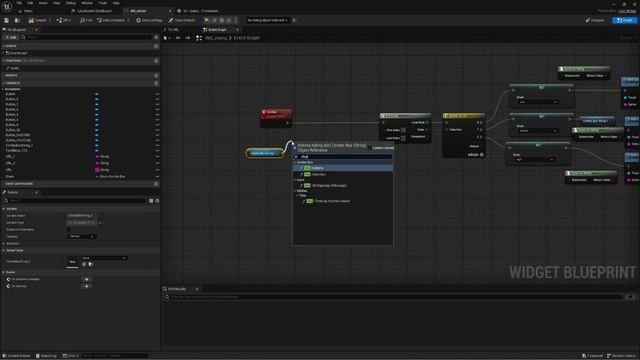Open the File menu
This screenshot has width=640, height=360.
click(19, 3)
